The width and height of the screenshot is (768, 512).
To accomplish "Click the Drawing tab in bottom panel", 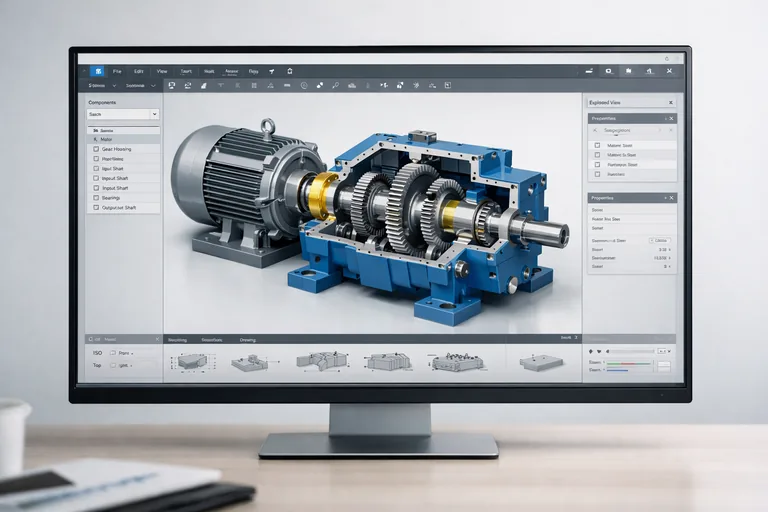I will 246,340.
